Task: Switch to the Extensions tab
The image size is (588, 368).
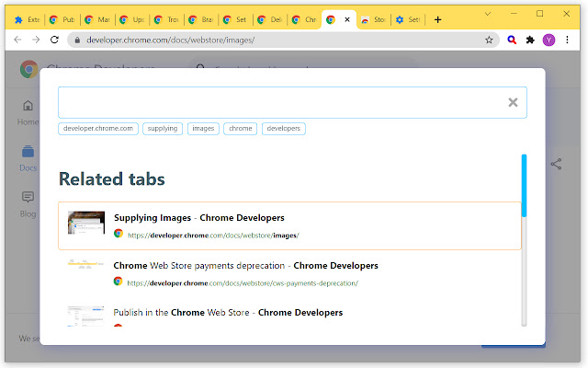Action: (x=27, y=19)
